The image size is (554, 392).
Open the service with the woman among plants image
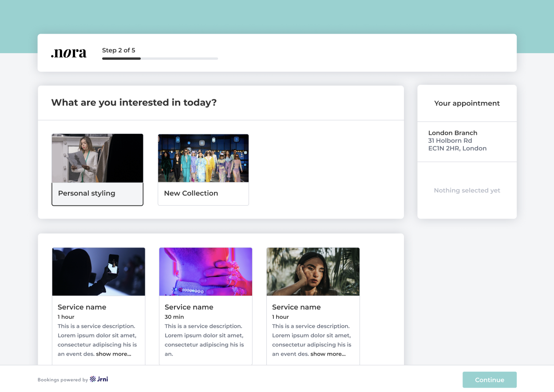click(313, 271)
